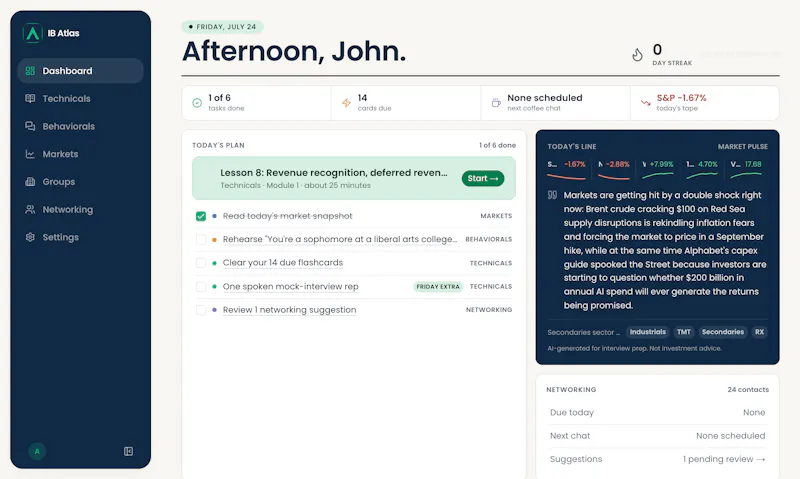The height and width of the screenshot is (479, 800).
Task: Click the Markets chart icon
Action: tap(30, 154)
